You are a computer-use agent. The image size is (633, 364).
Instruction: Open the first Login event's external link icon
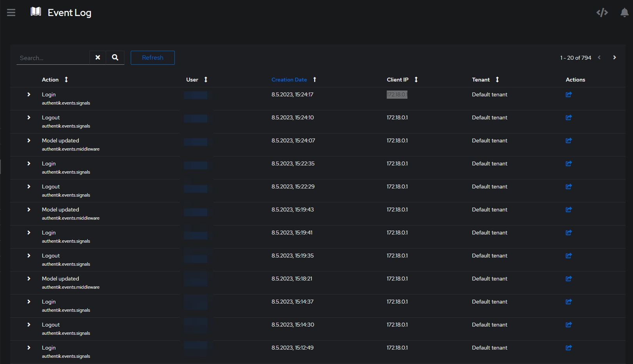coord(568,94)
